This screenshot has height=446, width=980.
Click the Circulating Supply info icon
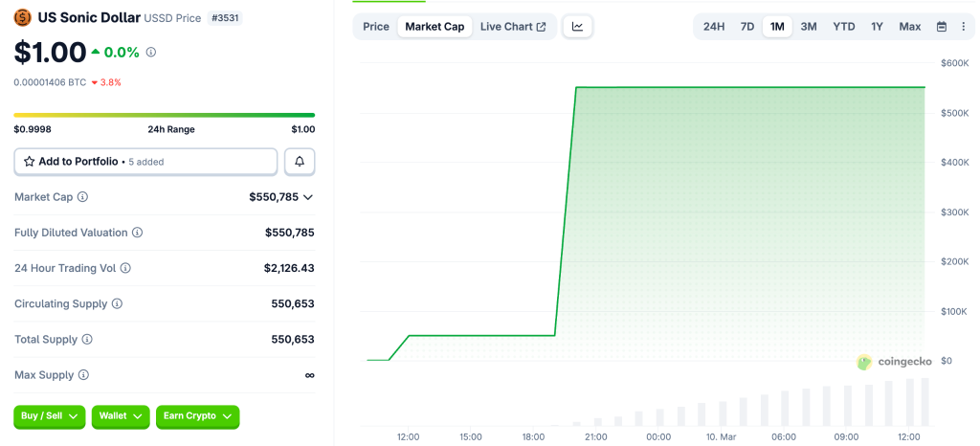coord(117,304)
